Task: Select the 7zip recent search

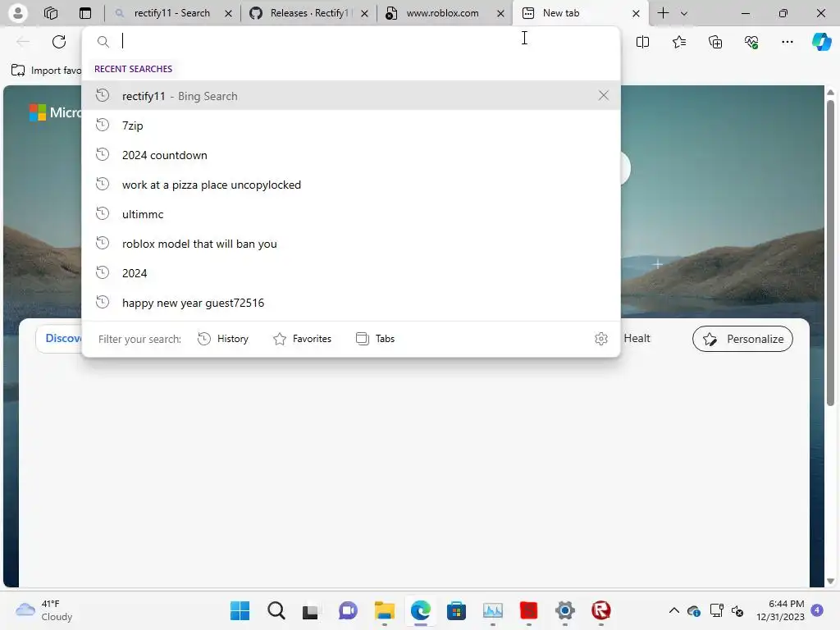Action: coord(351,126)
